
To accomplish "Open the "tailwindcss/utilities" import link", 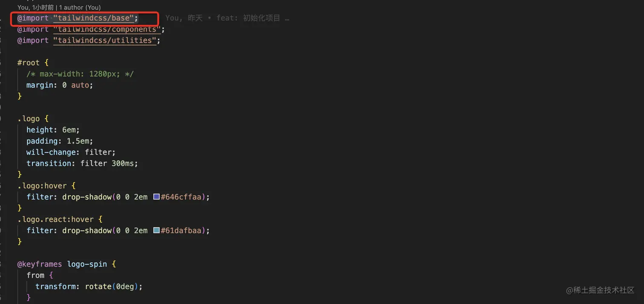I will (x=105, y=41).
